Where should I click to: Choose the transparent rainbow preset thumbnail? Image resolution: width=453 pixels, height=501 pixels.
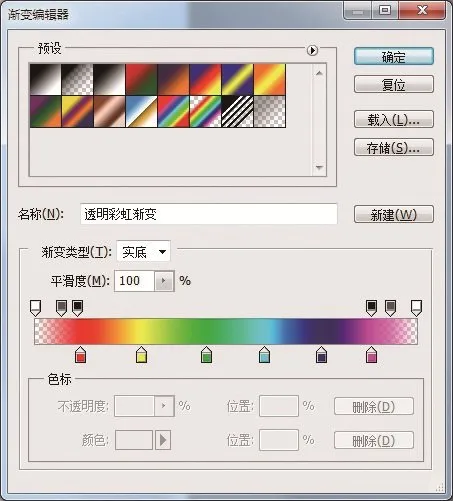point(205,112)
